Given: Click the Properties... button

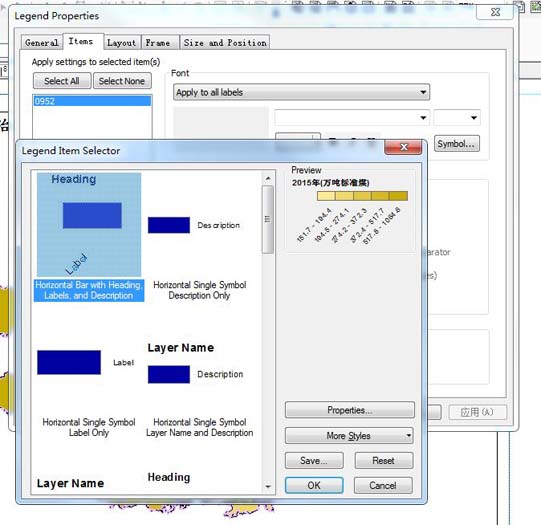Looking at the screenshot, I should click(350, 410).
